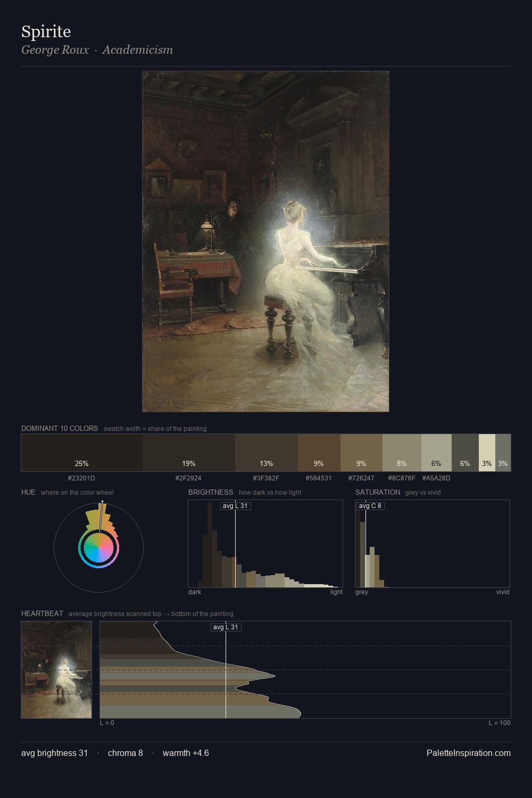The height and width of the screenshot is (798, 532).
Task: Click the HEARTBEAT section heading
Action: (42, 613)
